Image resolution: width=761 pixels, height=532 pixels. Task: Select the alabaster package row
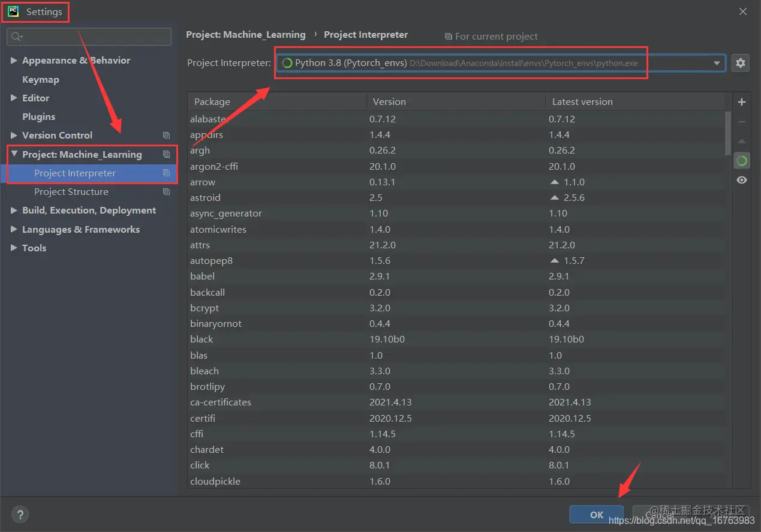click(x=456, y=119)
